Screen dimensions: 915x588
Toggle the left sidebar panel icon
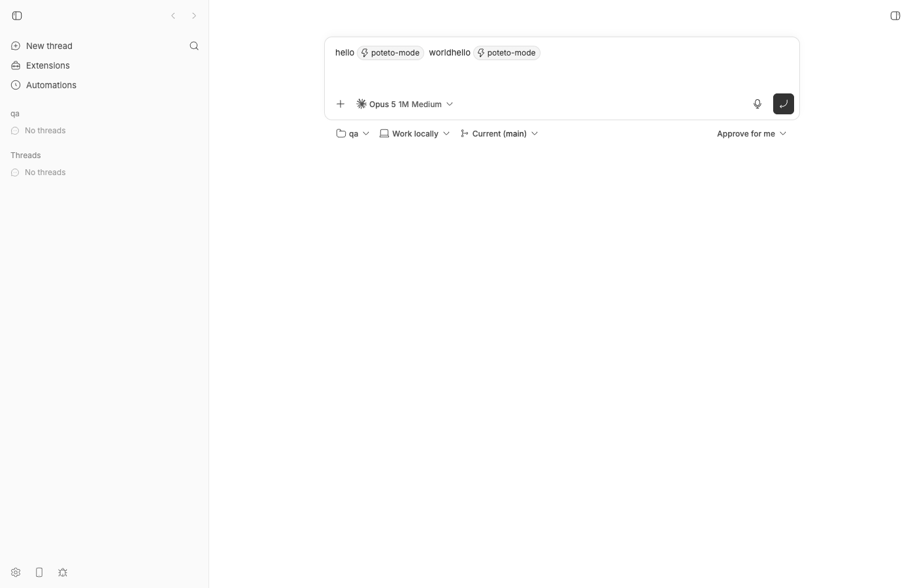tap(17, 16)
